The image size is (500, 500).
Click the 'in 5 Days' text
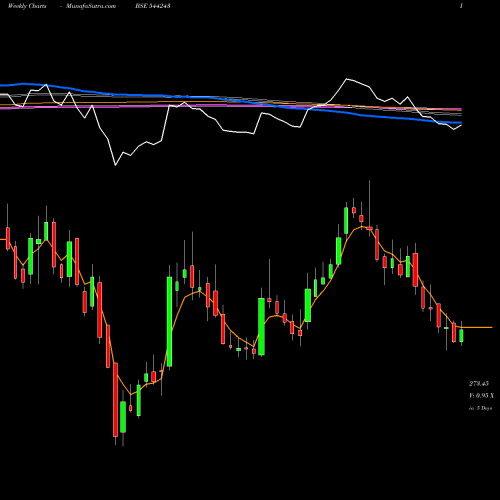tap(480, 408)
